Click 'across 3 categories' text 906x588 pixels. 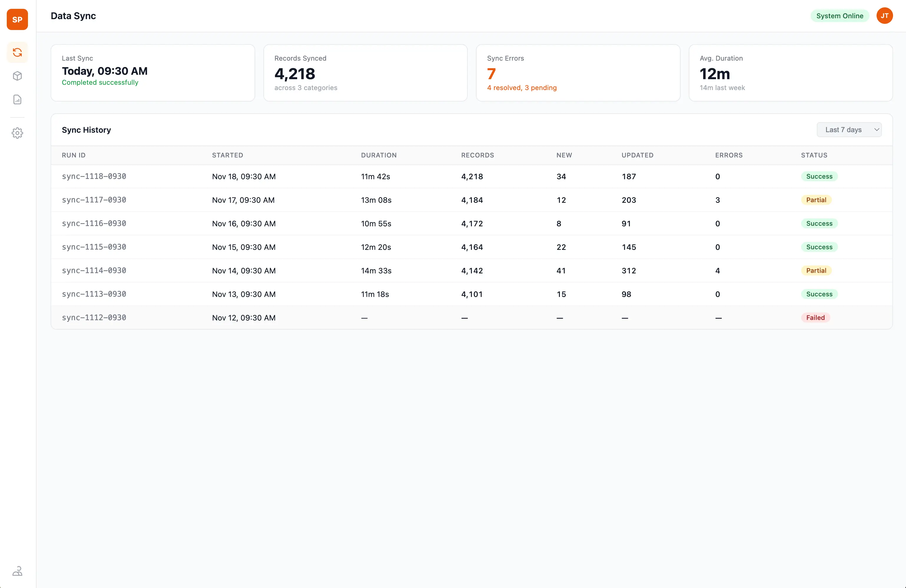point(306,87)
